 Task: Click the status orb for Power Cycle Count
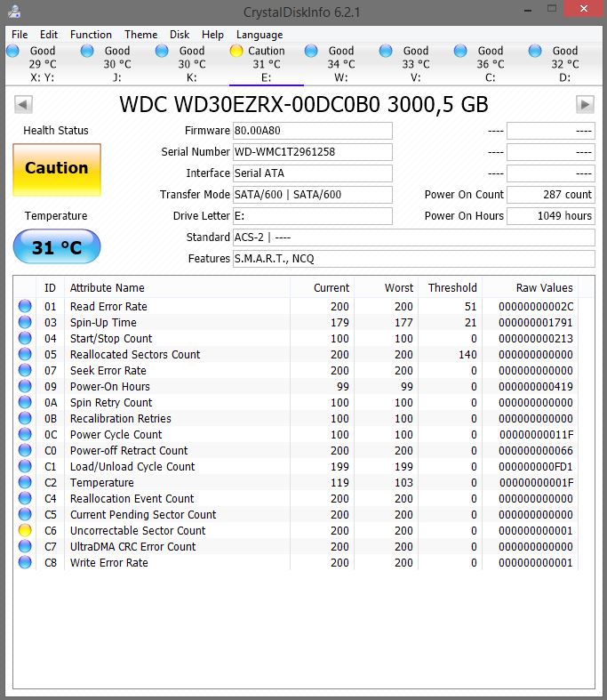(x=25, y=434)
